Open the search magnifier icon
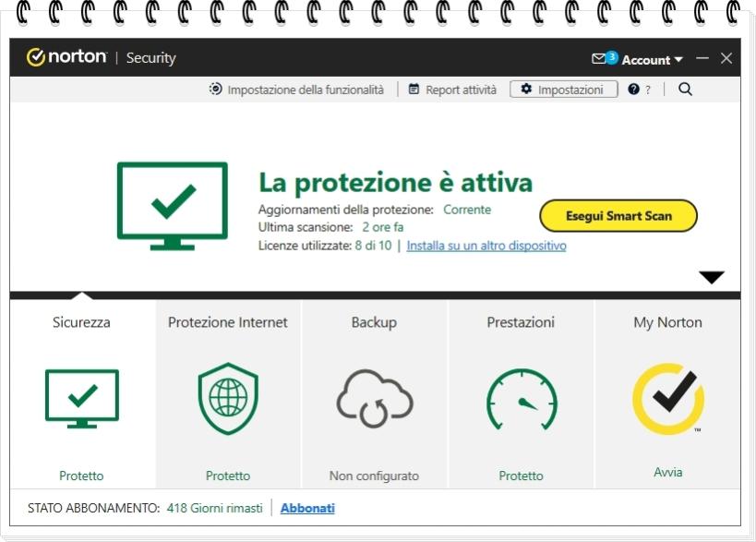The width and height of the screenshot is (756, 542). (684, 90)
